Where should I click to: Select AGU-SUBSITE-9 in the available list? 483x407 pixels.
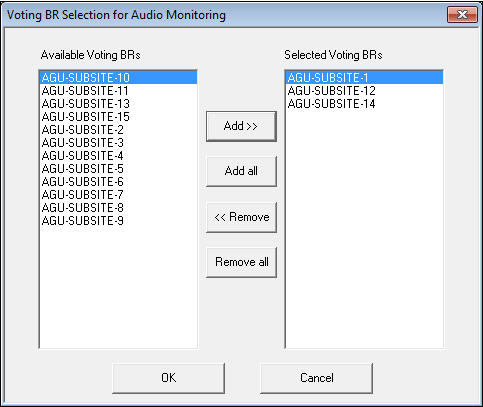[118, 221]
